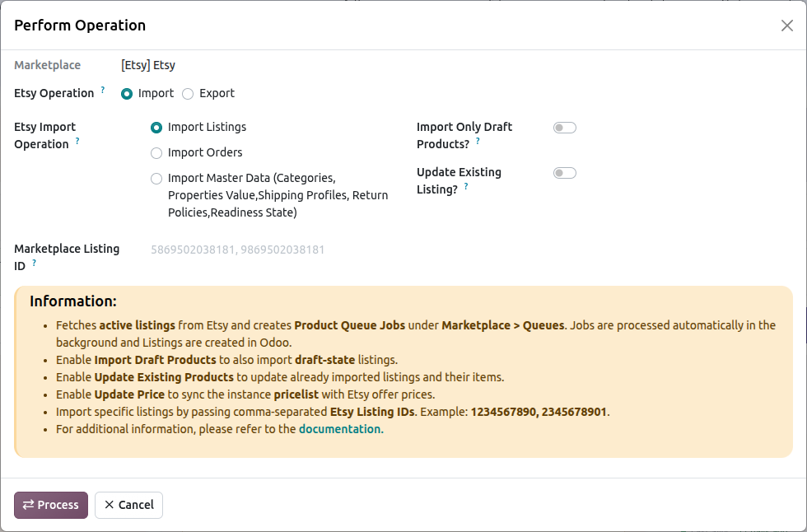The height and width of the screenshot is (532, 807).
Task: Click the Marketplace field label
Action: pos(48,65)
